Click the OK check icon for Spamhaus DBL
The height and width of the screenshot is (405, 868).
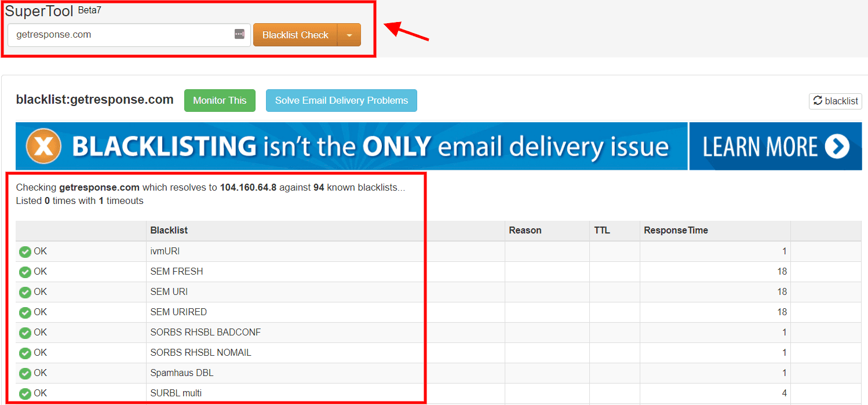tap(25, 373)
